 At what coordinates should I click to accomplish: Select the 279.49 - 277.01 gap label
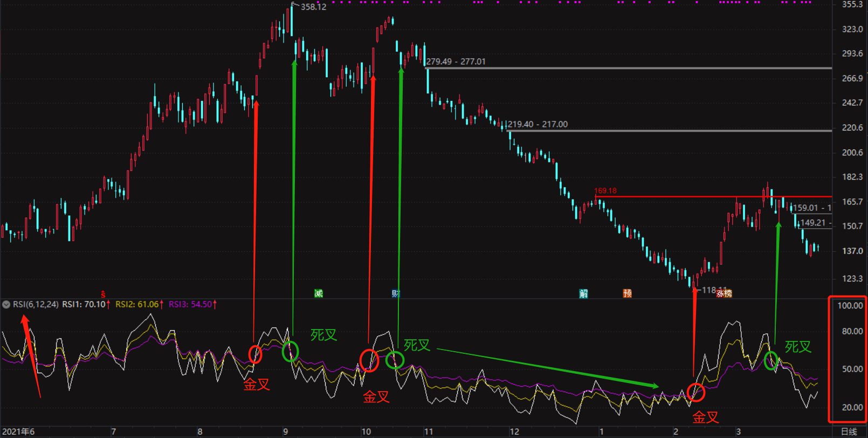pos(456,61)
